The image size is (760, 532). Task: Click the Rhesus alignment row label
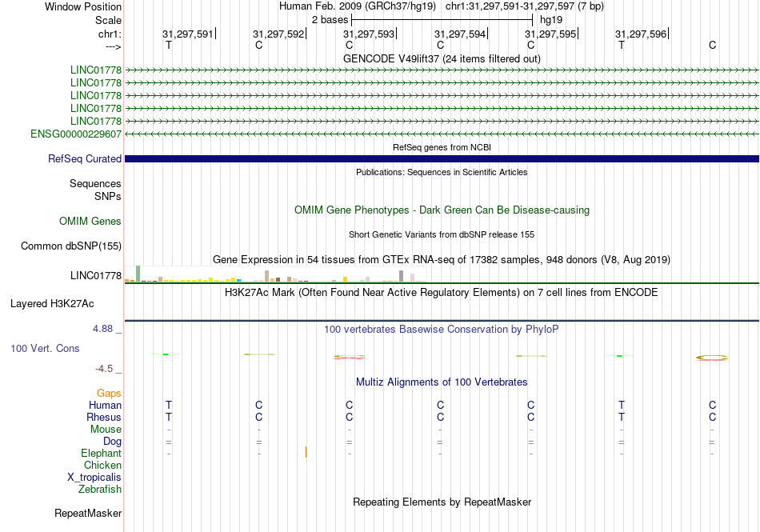[104, 417]
